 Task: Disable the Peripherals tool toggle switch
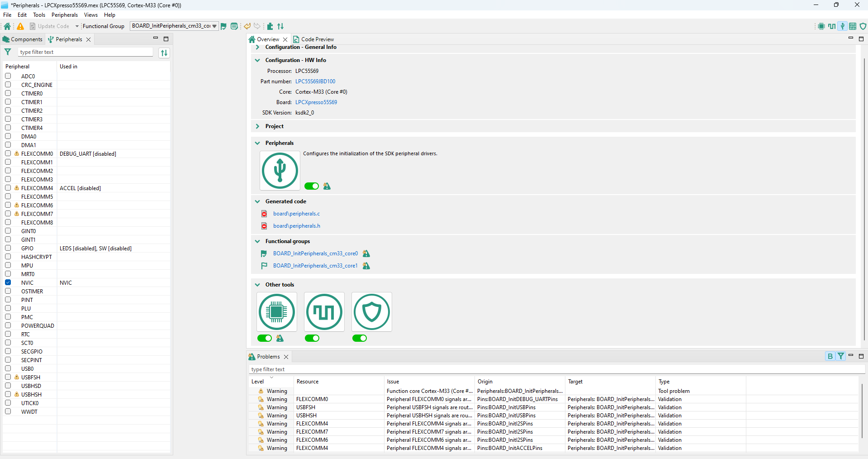[312, 186]
